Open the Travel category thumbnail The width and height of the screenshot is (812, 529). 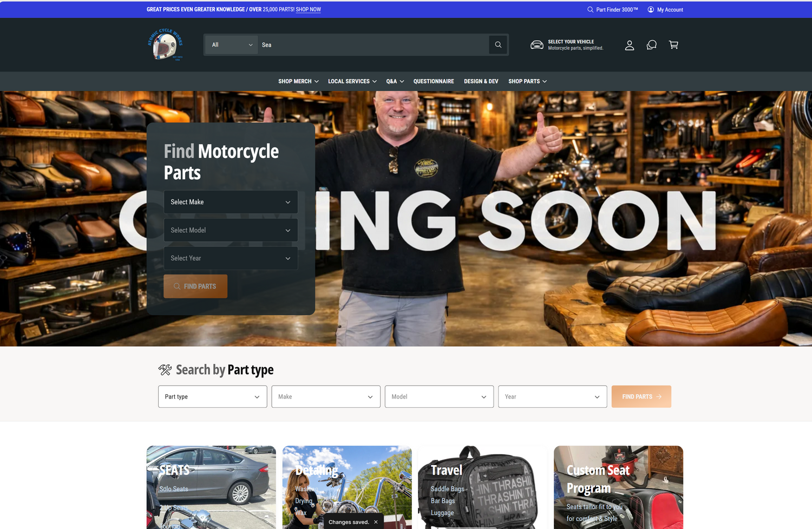[482, 487]
